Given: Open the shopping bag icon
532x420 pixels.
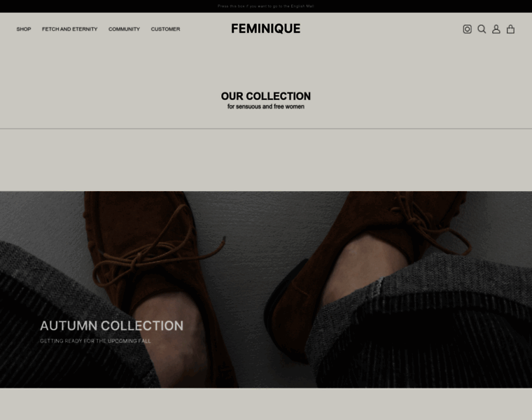Looking at the screenshot, I should (511, 29).
